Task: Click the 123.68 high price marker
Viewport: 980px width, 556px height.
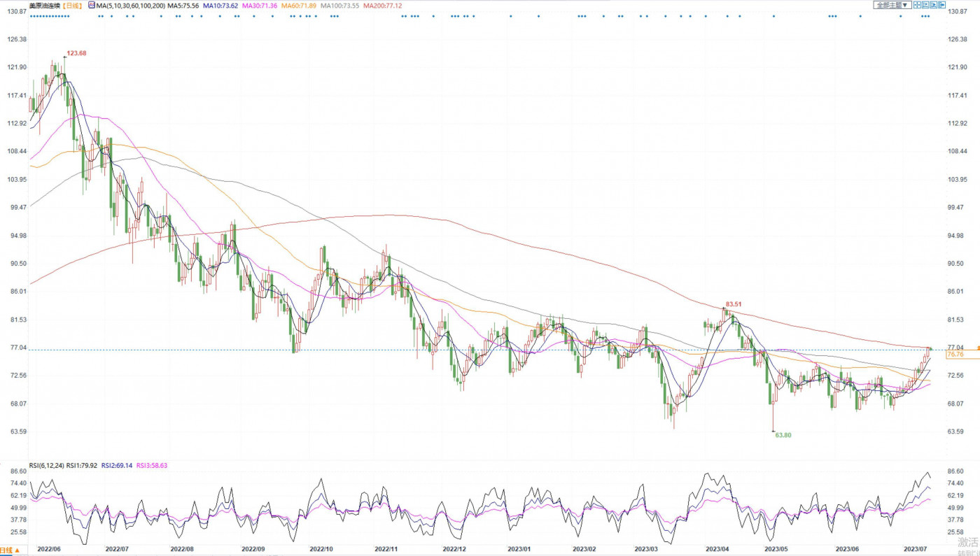Action: [76, 53]
